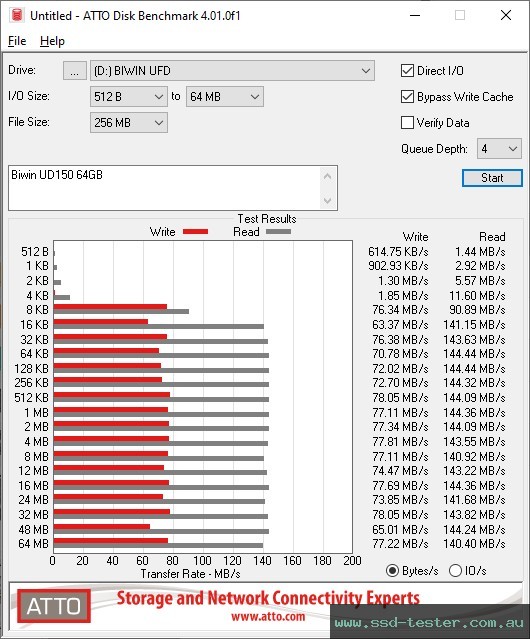Screen dimensions: 530x639
Task: Close the ATTO Disk Benchmark window
Action: pyautogui.click(x=506, y=15)
